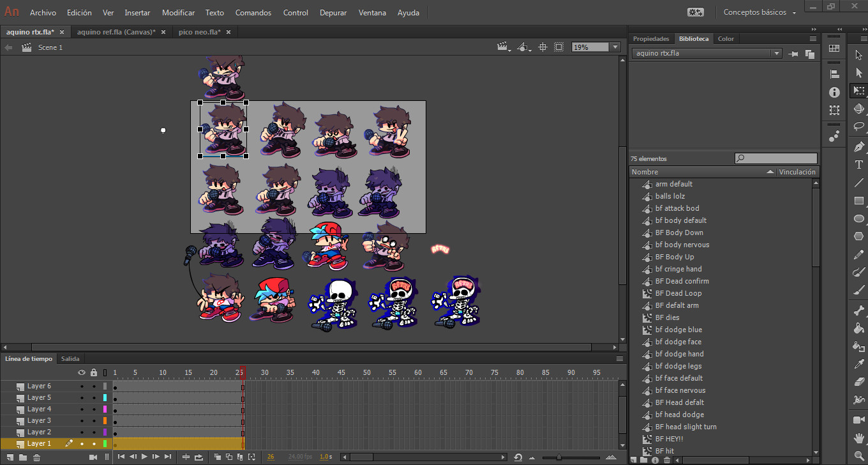Click the center stage icon
Viewport: 868px width, 465px height.
(x=542, y=47)
